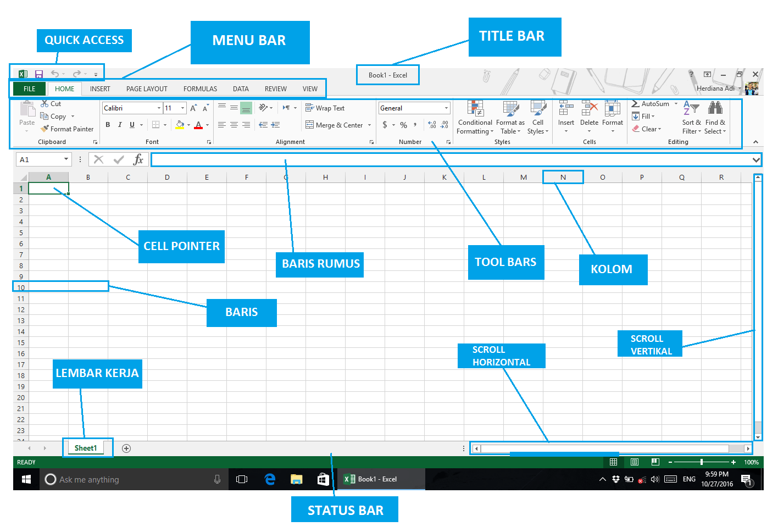Switch to Normal view in status bar
Image resolution: width=778 pixels, height=532 pixels.
[x=613, y=462]
